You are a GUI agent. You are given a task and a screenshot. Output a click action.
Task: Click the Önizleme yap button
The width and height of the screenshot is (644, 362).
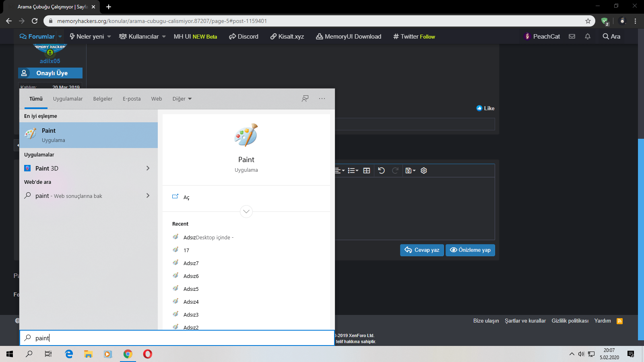[x=470, y=250]
